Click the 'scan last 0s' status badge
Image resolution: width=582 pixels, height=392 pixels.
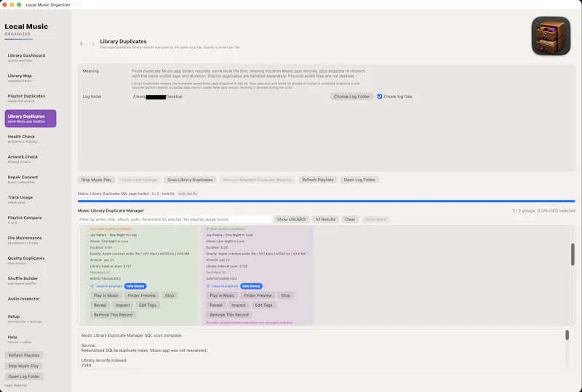pos(188,193)
